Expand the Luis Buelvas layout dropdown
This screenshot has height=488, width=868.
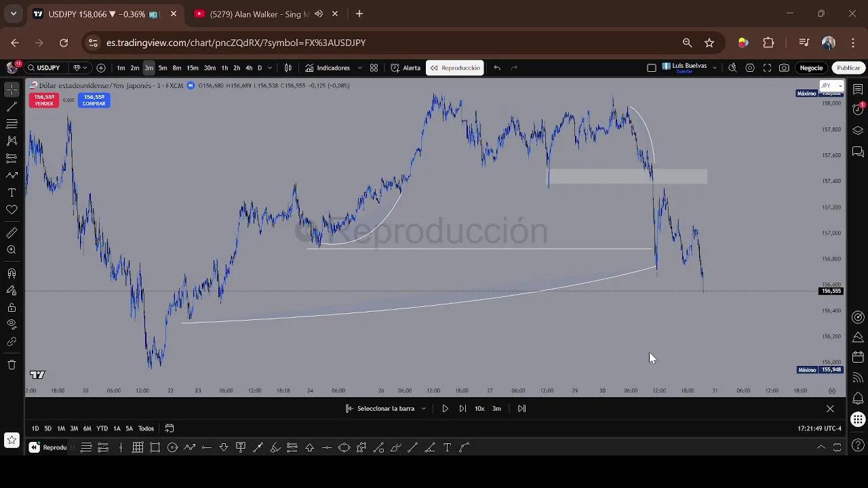(714, 68)
